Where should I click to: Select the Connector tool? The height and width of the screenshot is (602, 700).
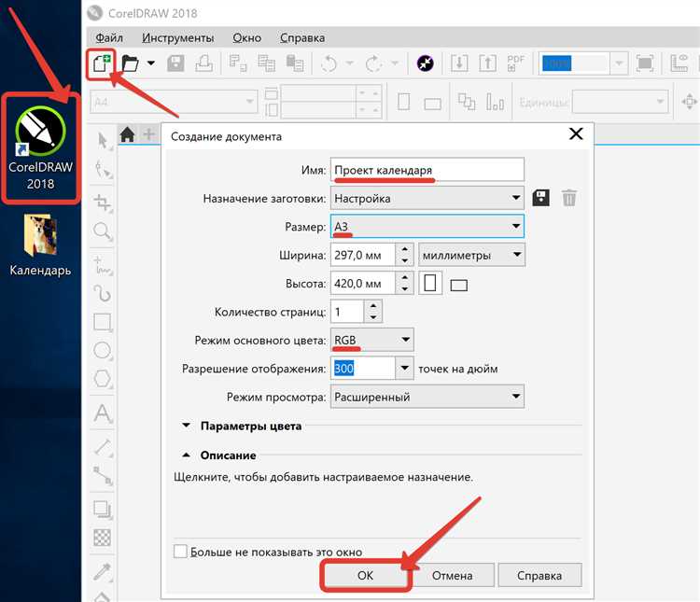(x=103, y=476)
